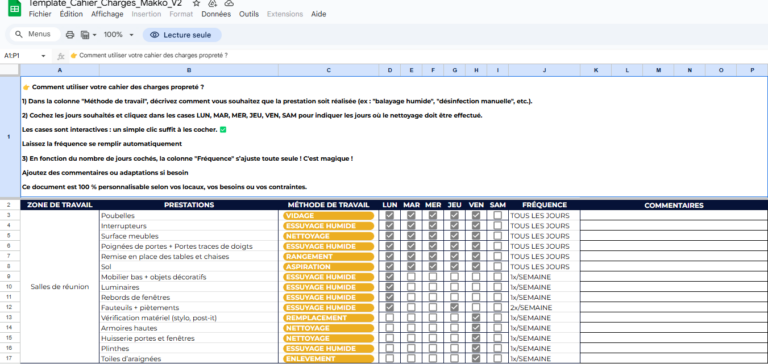Click the select-all corner box of the grid
Viewport: 768px width, 364px height.
click(x=10, y=70)
